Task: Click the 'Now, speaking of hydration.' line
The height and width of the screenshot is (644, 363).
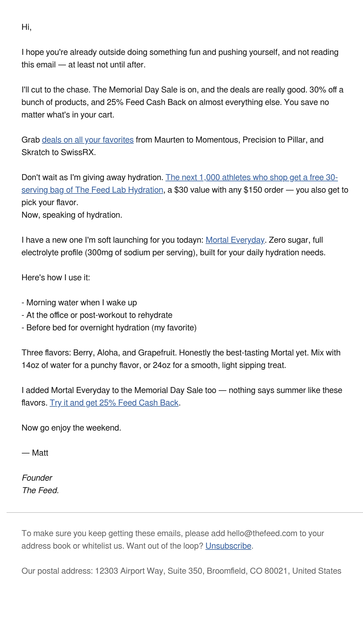Action: 72,215
